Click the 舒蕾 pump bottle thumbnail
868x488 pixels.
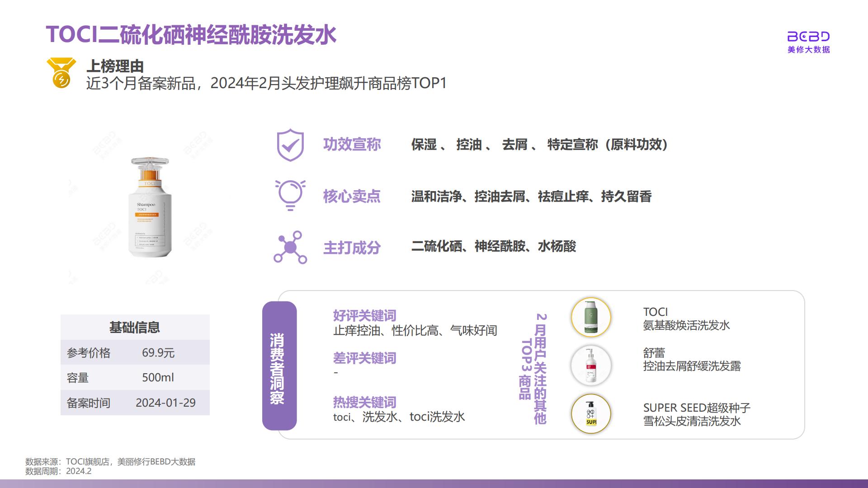591,365
